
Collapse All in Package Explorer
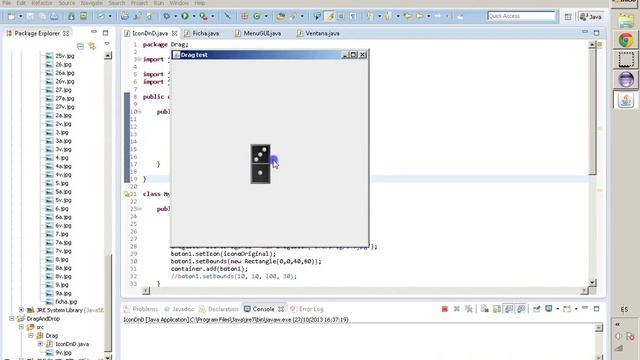pos(80,46)
